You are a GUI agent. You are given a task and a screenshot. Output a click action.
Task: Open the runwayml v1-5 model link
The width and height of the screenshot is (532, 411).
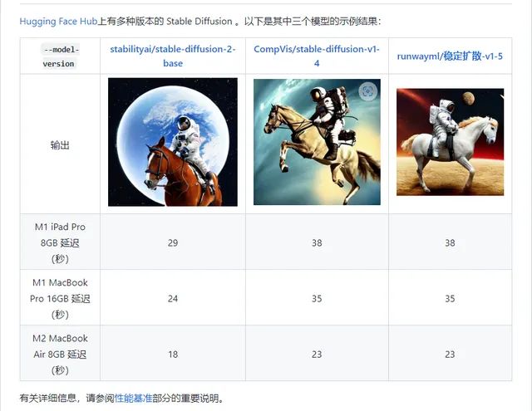pos(450,56)
